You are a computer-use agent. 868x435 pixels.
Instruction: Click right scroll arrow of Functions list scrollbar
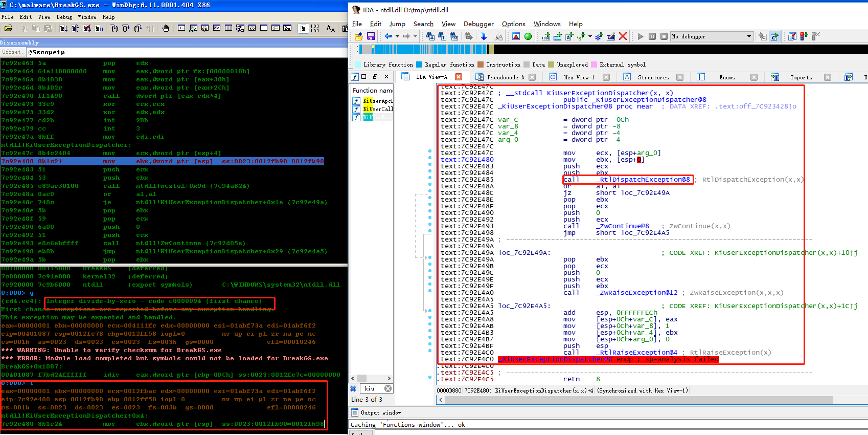click(389, 378)
